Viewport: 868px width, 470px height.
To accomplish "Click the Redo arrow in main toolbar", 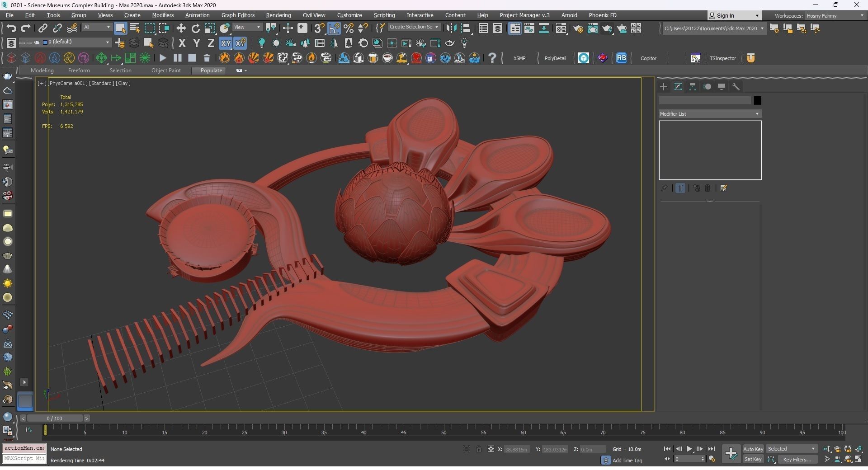I will 26,28.
